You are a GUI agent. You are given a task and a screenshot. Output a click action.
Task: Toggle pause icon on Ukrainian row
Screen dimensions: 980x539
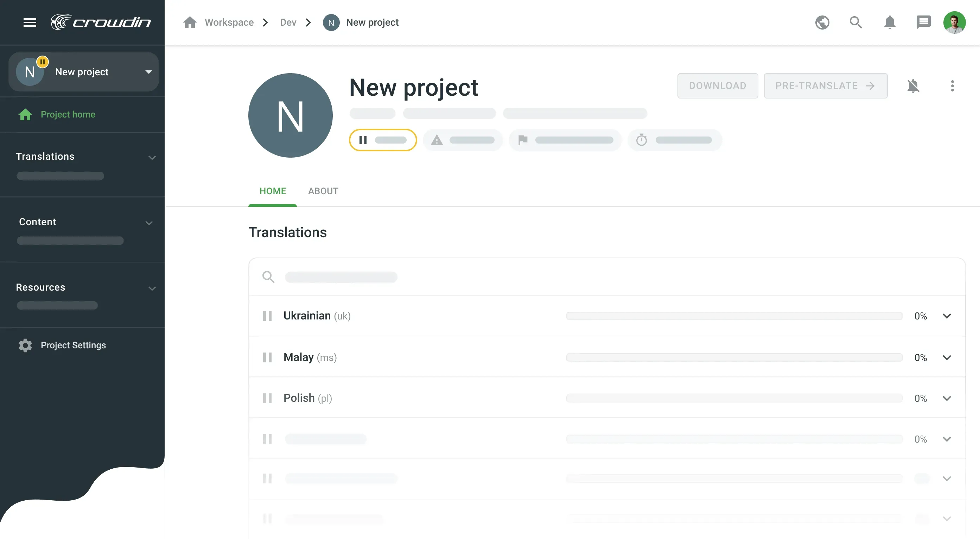(x=267, y=316)
